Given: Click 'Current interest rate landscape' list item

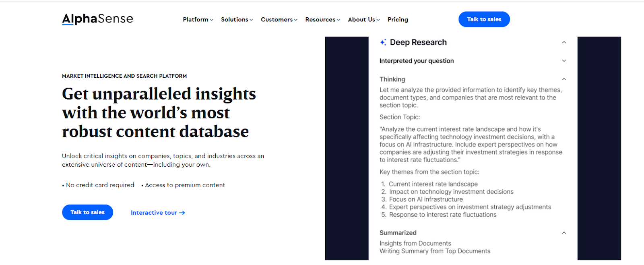Looking at the screenshot, I should click(x=433, y=184).
